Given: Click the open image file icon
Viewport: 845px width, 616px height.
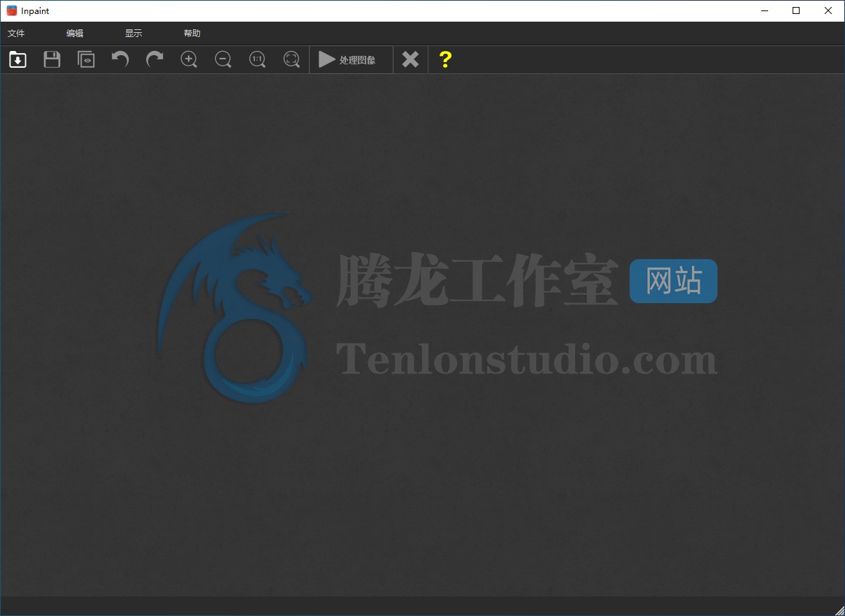Looking at the screenshot, I should point(17,59).
